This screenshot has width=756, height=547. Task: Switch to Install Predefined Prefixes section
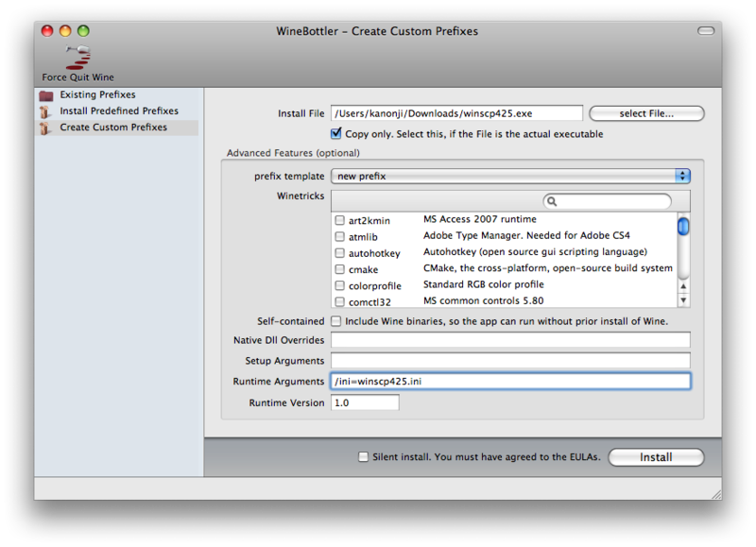119,111
